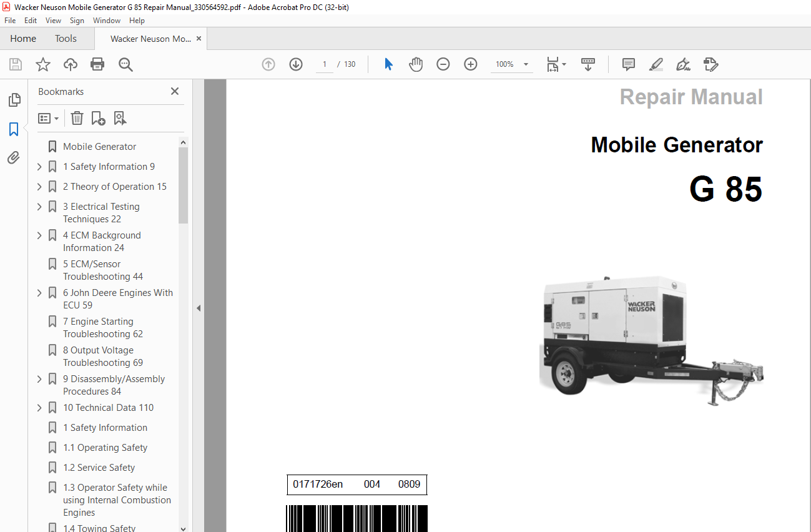Click the page number input field
This screenshot has height=532, width=811.
point(325,64)
